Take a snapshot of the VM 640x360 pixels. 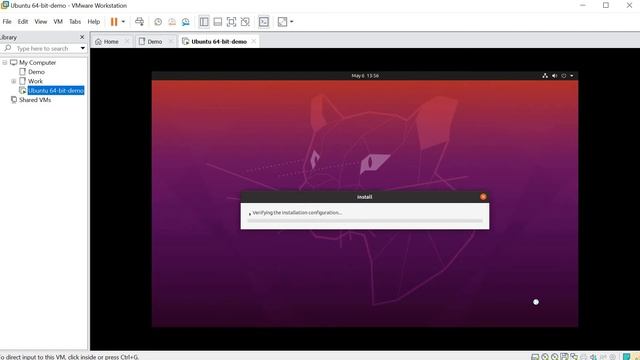click(x=158, y=22)
